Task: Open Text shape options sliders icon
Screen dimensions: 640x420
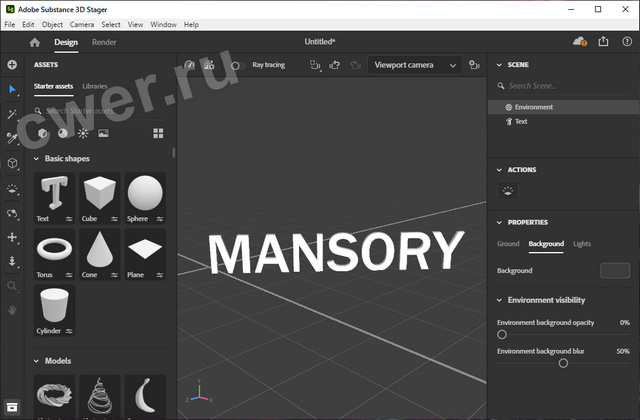Action: click(x=69, y=219)
